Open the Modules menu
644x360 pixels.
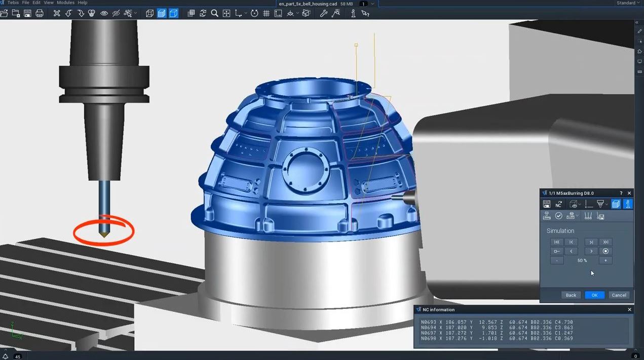(x=65, y=3)
